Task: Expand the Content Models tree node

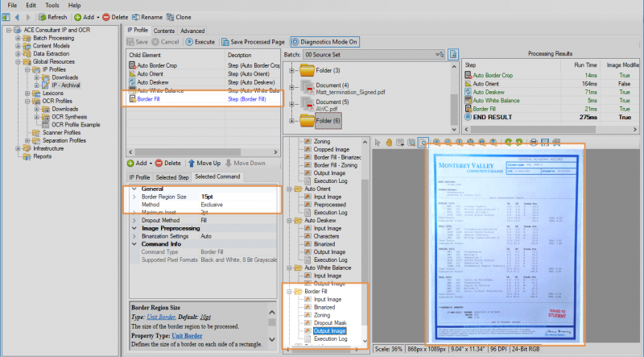Action: (x=18, y=46)
